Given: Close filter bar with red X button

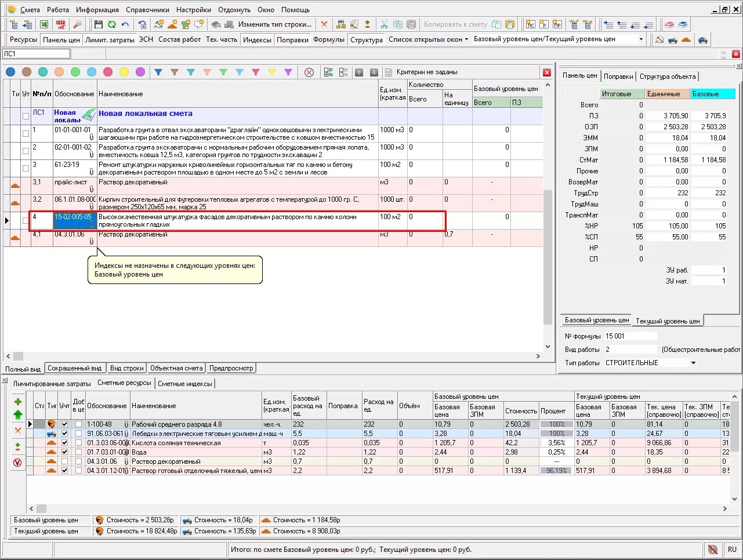Looking at the screenshot, I should point(547,72).
